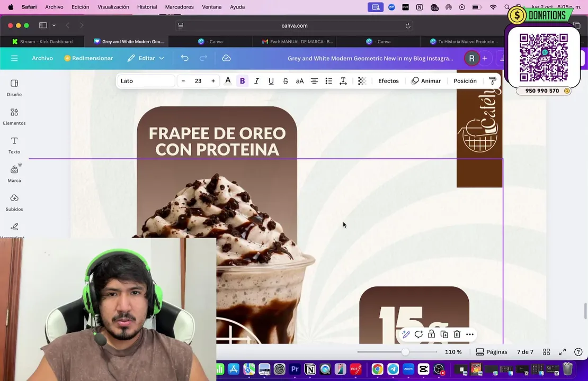This screenshot has height=381, width=588.
Task: Click the copy style paint roller
Action: (x=493, y=81)
